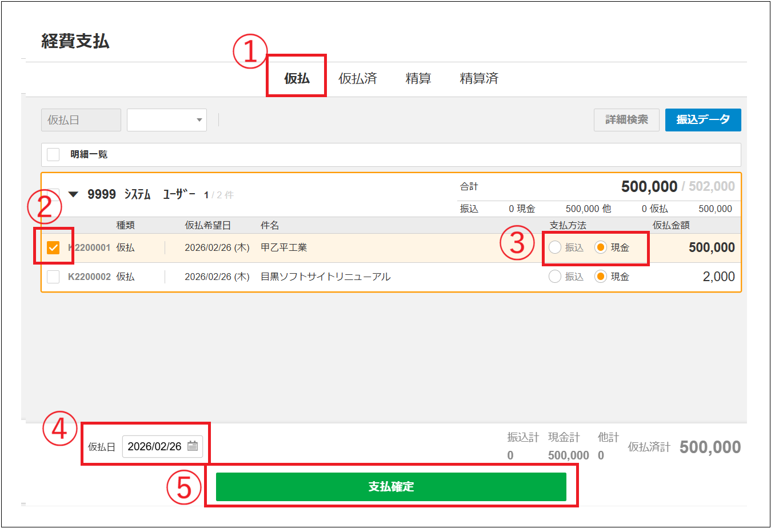The image size is (775, 532).
Task: Open the calendar icon in 仮払日 field
Action: (x=193, y=446)
